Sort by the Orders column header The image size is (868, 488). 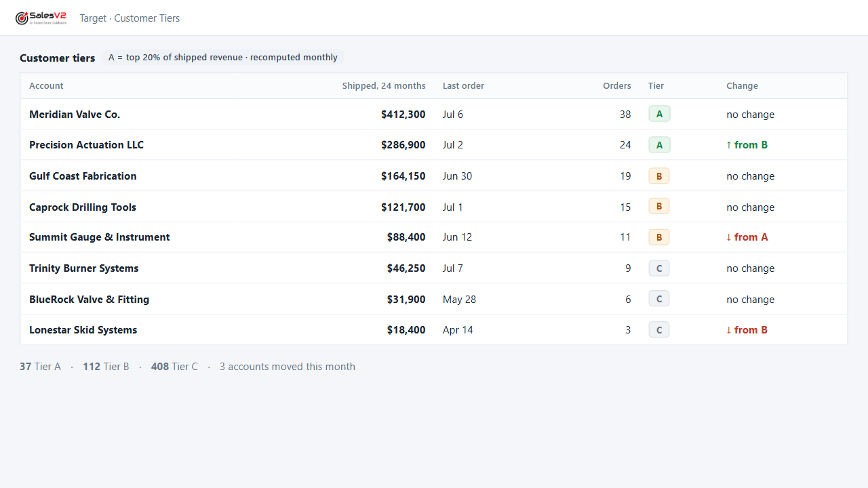click(617, 86)
